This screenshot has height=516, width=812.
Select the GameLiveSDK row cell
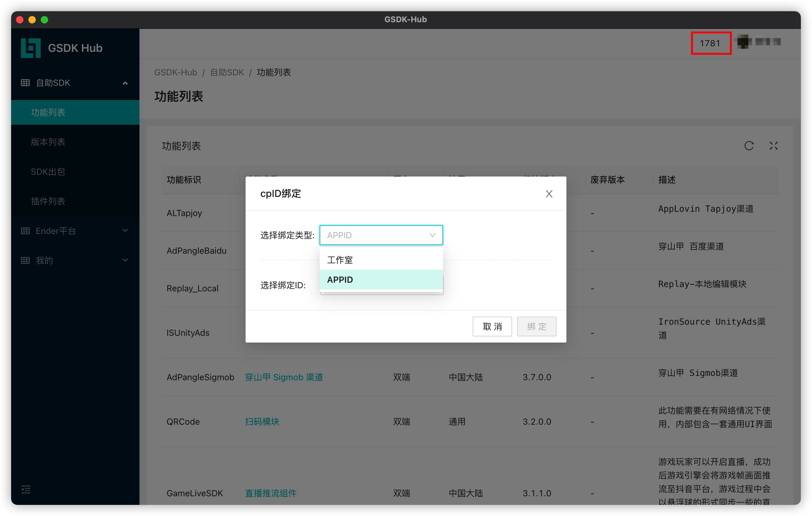(195, 493)
